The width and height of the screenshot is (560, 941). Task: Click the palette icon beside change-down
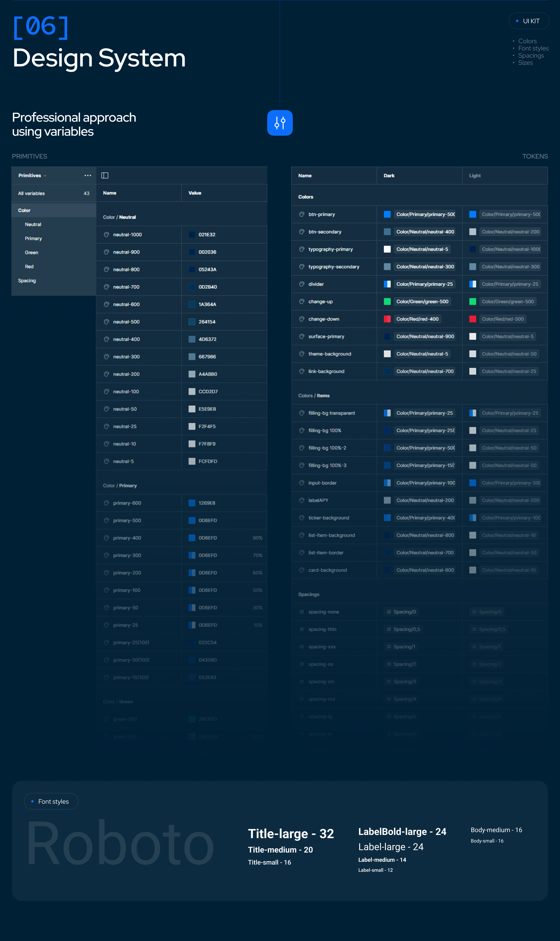click(x=302, y=319)
